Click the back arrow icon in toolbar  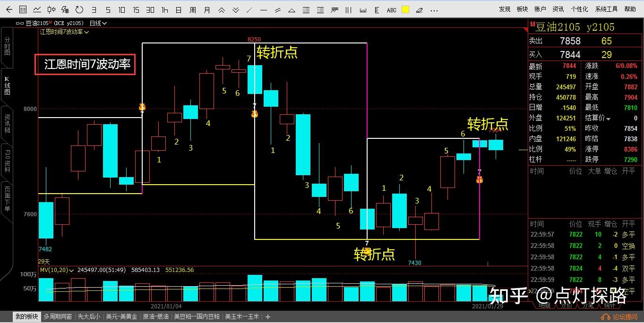point(9,9)
